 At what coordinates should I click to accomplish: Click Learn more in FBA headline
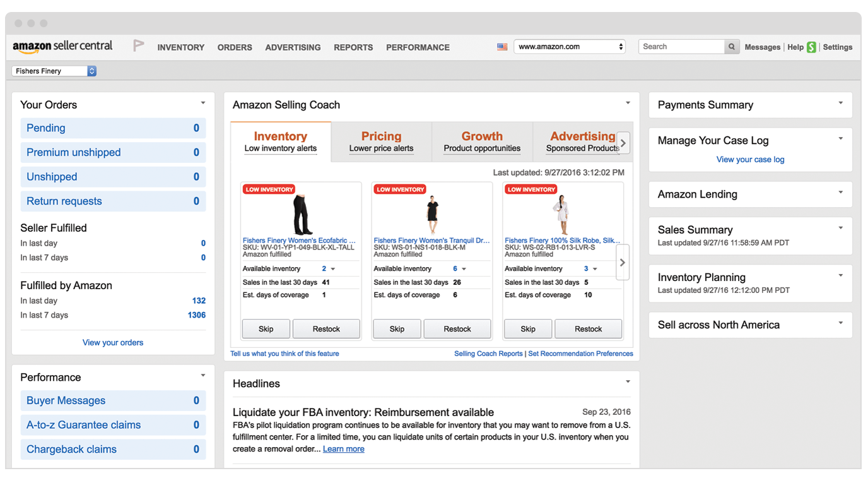344,449
